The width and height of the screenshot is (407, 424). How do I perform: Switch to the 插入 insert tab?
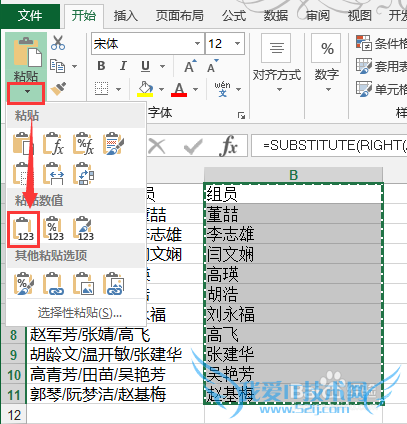coord(126,16)
